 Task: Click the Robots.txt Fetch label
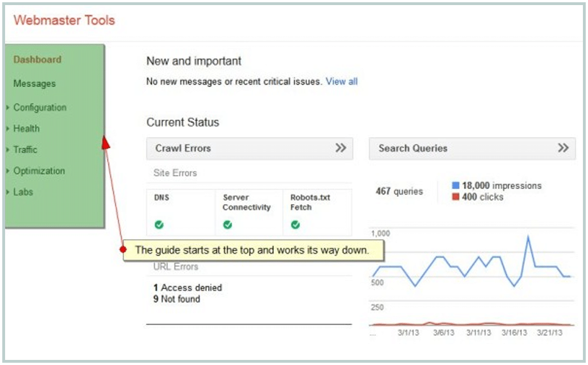(310, 202)
